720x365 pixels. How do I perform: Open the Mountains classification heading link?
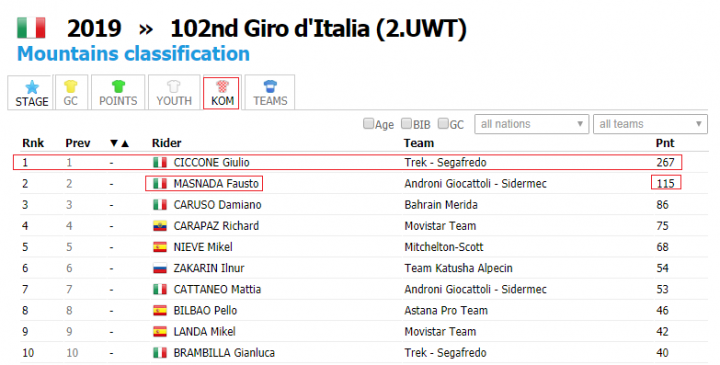pyautogui.click(x=133, y=54)
